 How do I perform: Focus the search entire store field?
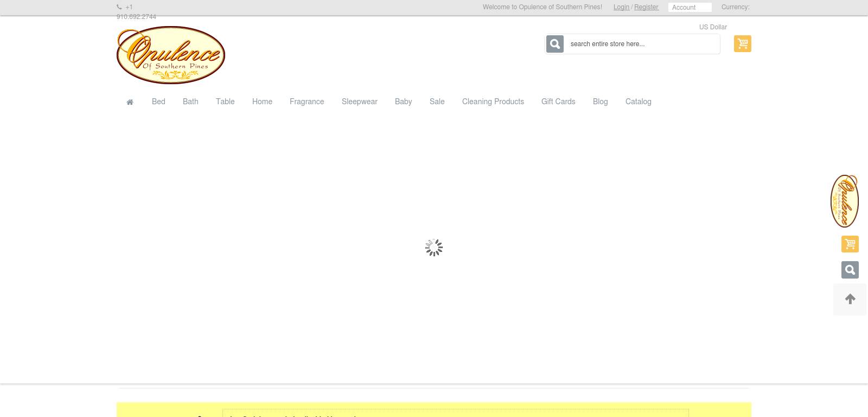[642, 44]
